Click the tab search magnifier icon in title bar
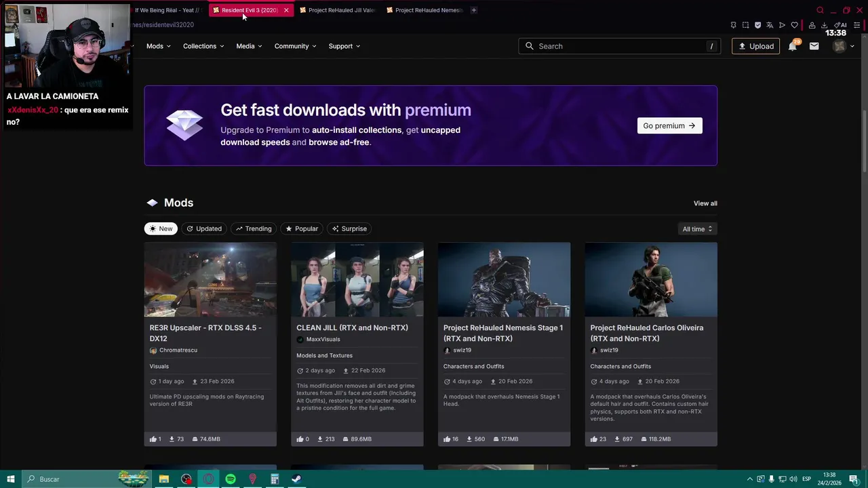The image size is (868, 488). [820, 10]
